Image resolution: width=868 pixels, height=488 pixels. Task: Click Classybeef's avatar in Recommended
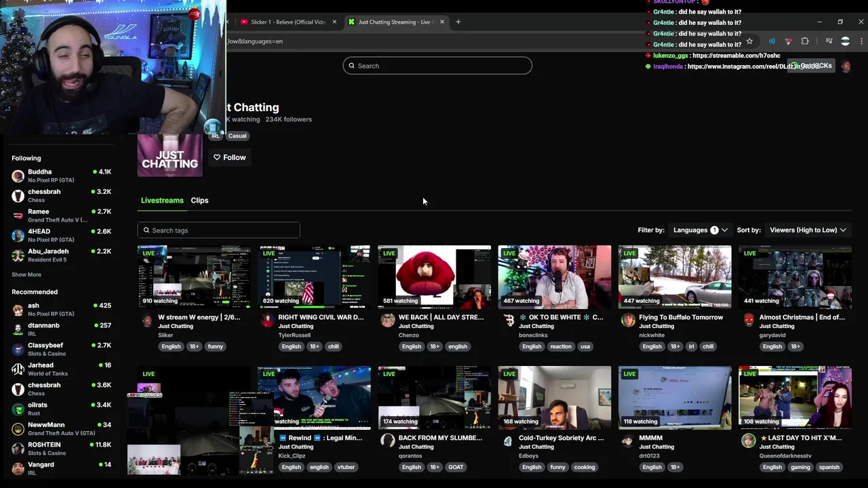click(18, 349)
